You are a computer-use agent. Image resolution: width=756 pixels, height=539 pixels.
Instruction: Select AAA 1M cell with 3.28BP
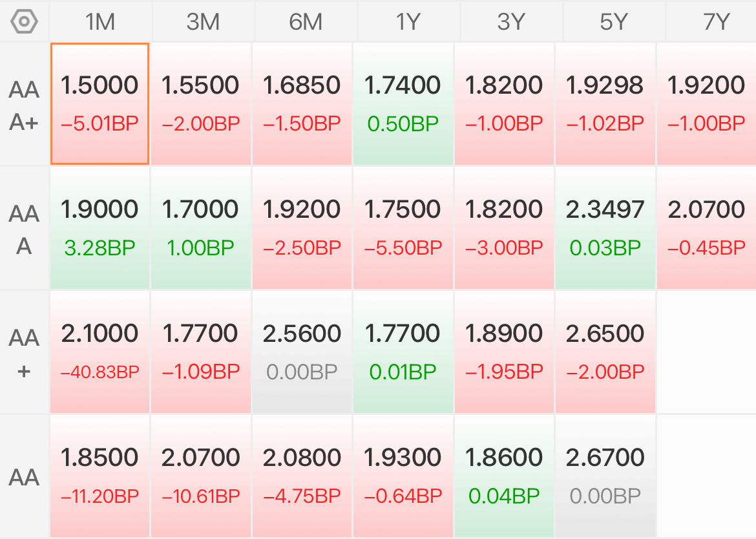(x=100, y=227)
